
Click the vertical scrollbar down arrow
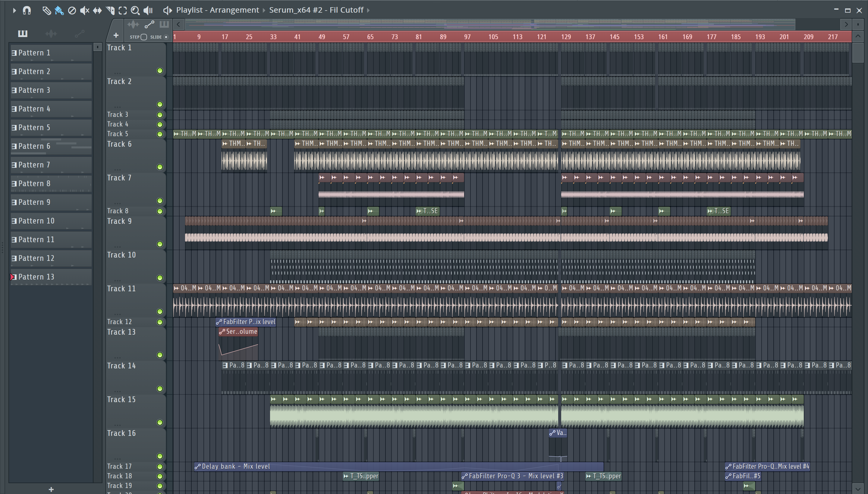pyautogui.click(x=858, y=489)
